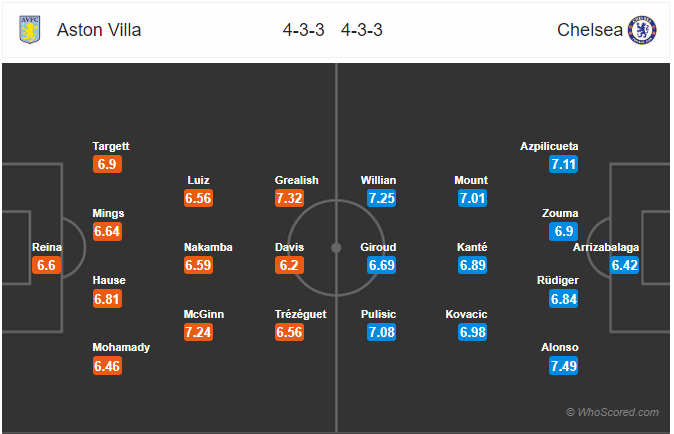Select Alonso's 7.49 rating badge
Screen dimensions: 674x434
click(564, 366)
